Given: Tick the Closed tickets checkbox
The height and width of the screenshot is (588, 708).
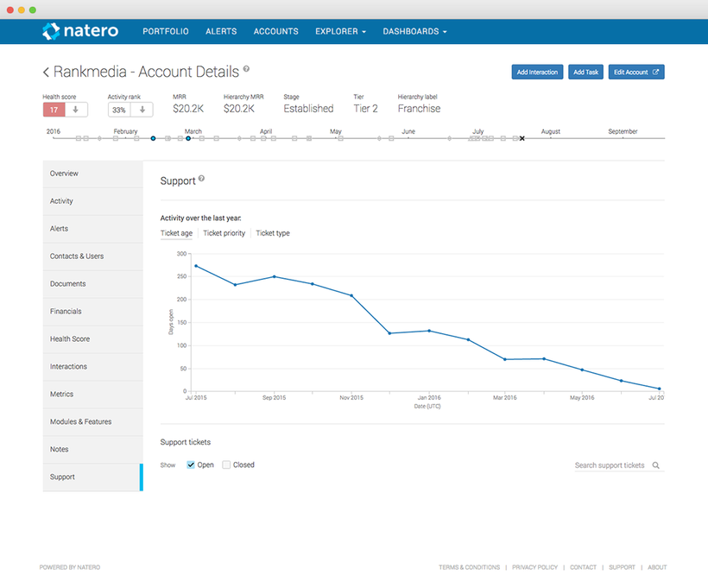Looking at the screenshot, I should coord(226,465).
